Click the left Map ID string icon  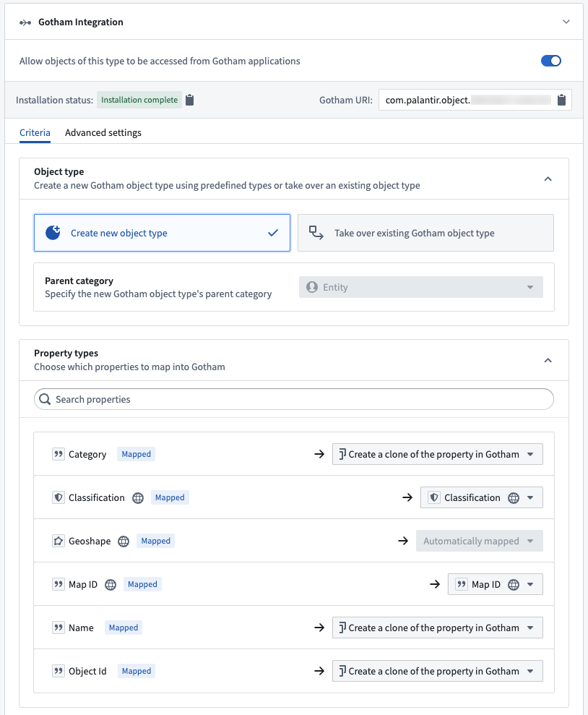[59, 584]
